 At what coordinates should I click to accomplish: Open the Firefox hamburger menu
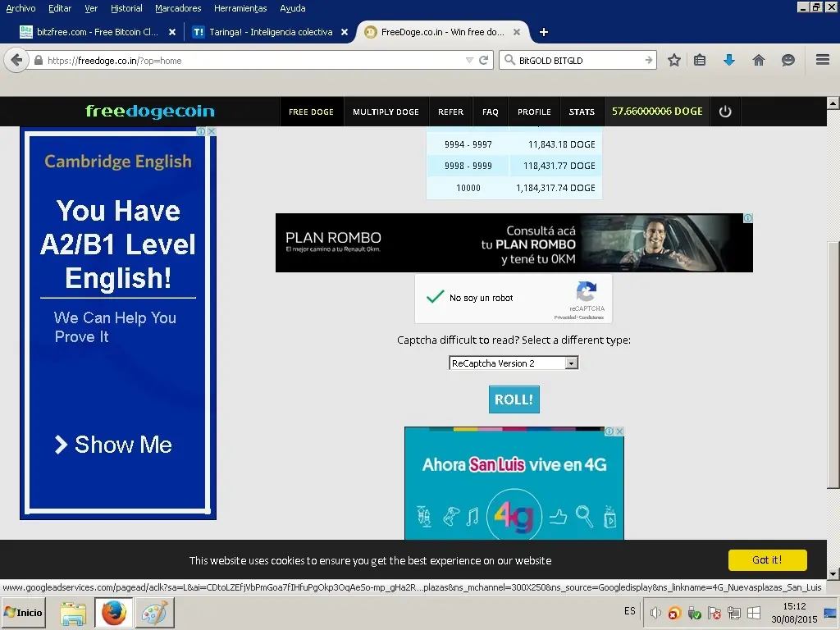click(x=823, y=59)
